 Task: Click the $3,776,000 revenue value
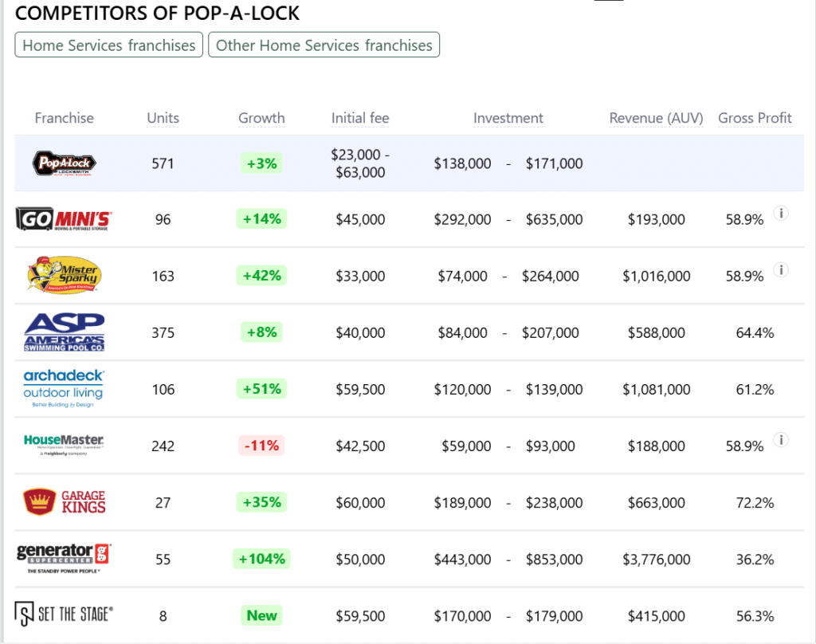tap(657, 560)
